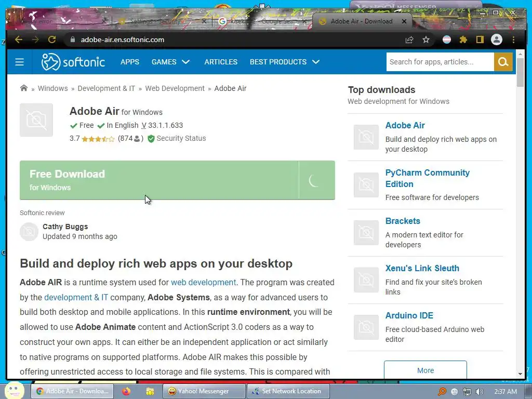Screen dimensions: 532x399
Task: Click the Cathy Buggs author avatar
Action: (x=29, y=232)
